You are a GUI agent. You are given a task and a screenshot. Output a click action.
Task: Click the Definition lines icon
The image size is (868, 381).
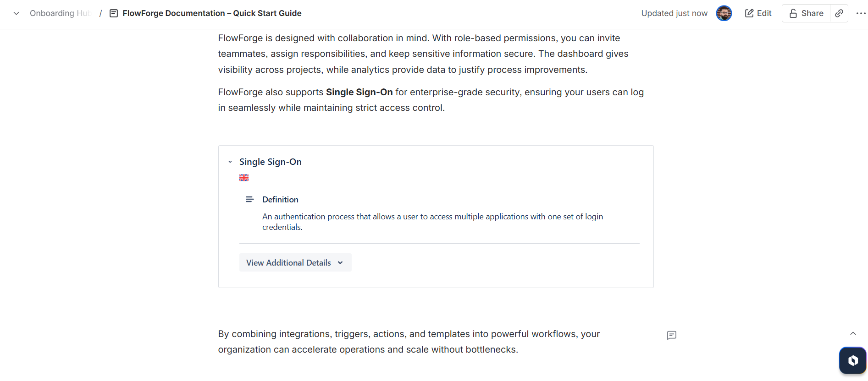(250, 199)
